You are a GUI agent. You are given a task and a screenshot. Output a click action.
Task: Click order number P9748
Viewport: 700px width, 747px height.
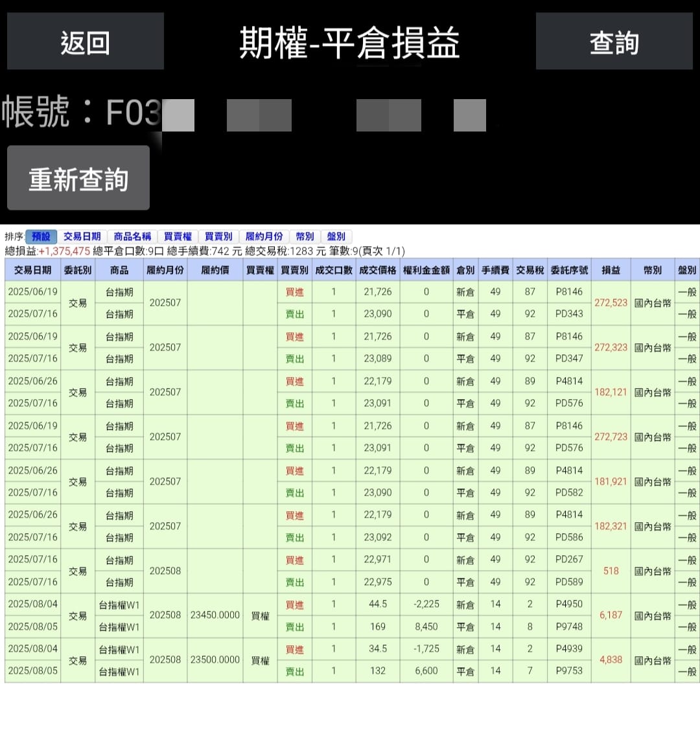[x=570, y=627]
